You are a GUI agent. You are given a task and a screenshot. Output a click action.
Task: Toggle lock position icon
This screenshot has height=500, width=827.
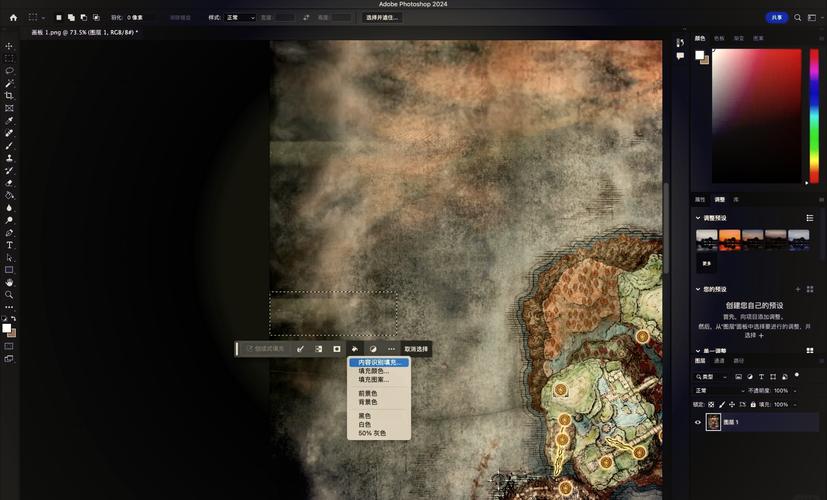[732, 405]
